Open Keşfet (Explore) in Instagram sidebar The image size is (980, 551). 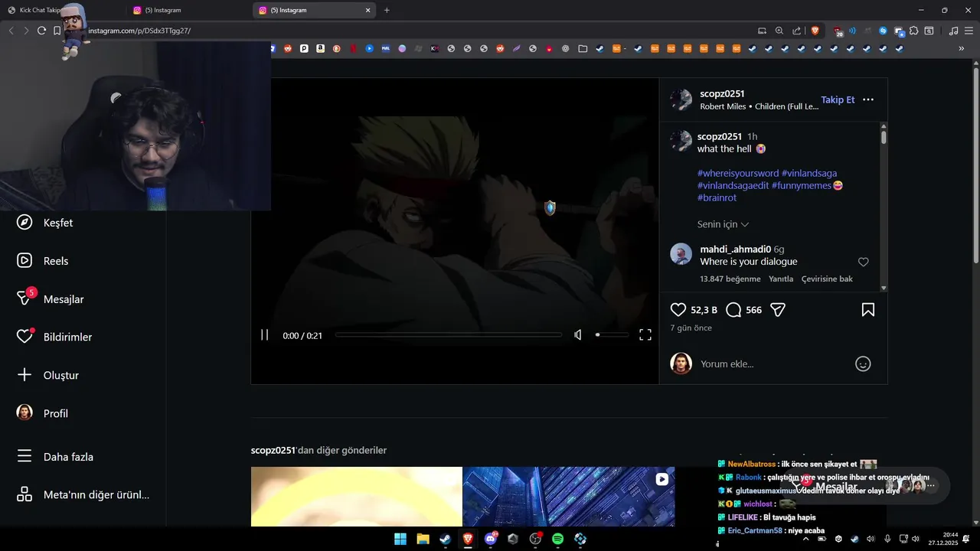click(45, 223)
